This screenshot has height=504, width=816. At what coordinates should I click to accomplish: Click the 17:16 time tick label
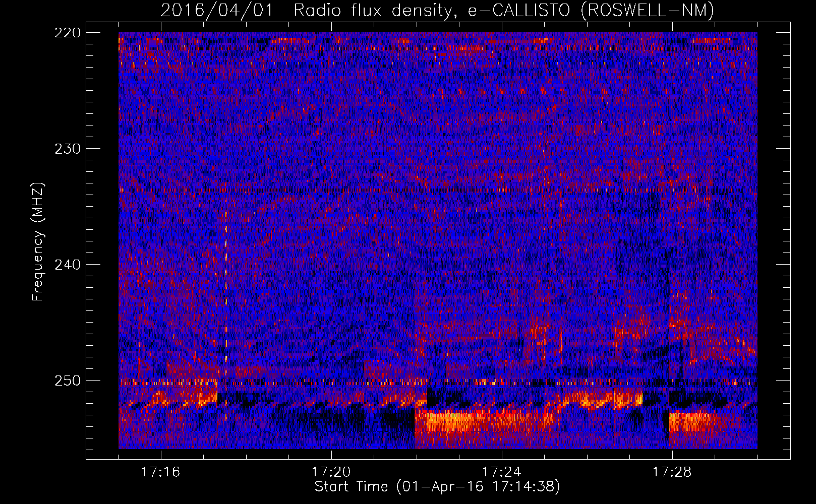tap(160, 472)
